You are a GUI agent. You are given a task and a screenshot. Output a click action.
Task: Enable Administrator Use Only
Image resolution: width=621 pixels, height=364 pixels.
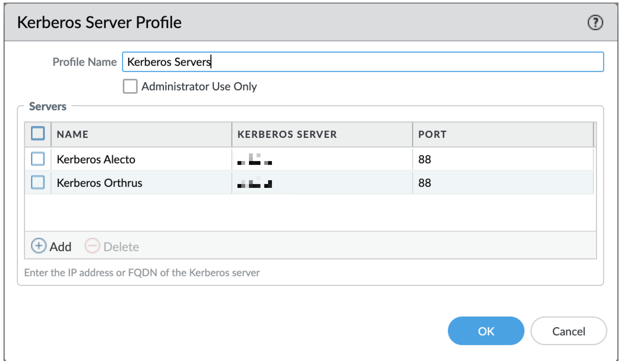[130, 87]
